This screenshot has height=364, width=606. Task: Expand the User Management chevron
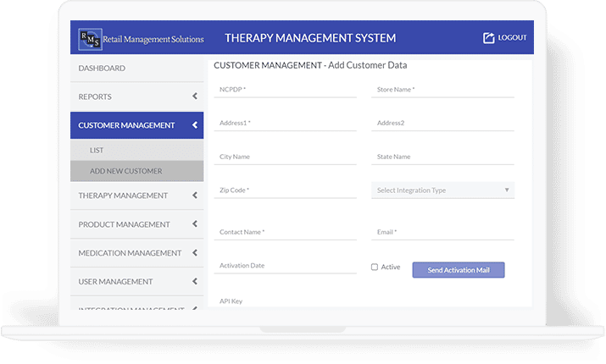(195, 281)
